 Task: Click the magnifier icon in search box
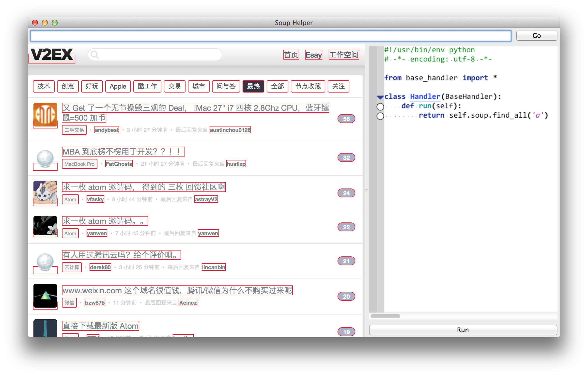click(x=94, y=55)
